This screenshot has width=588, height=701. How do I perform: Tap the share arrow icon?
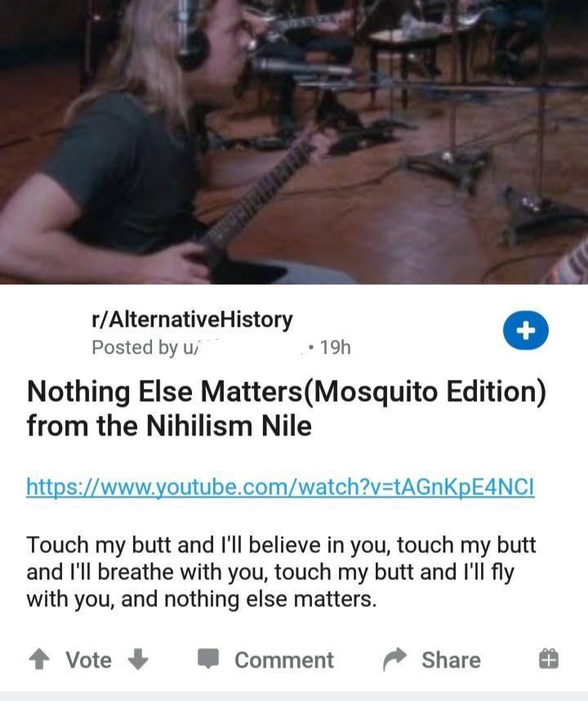click(394, 659)
